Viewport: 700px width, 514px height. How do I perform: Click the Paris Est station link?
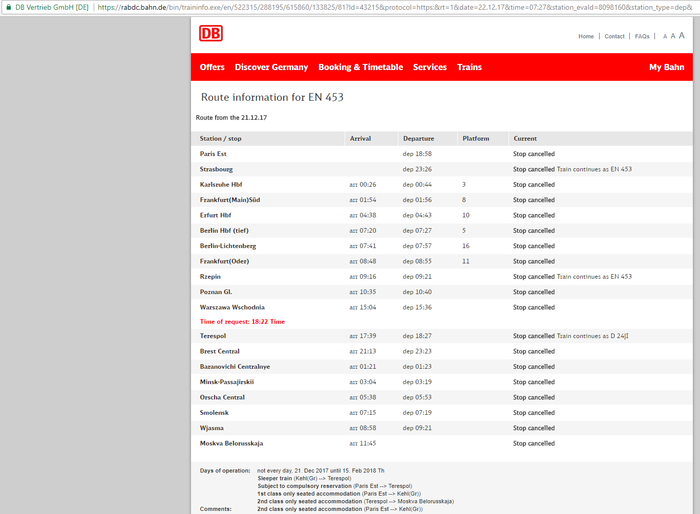tap(213, 154)
